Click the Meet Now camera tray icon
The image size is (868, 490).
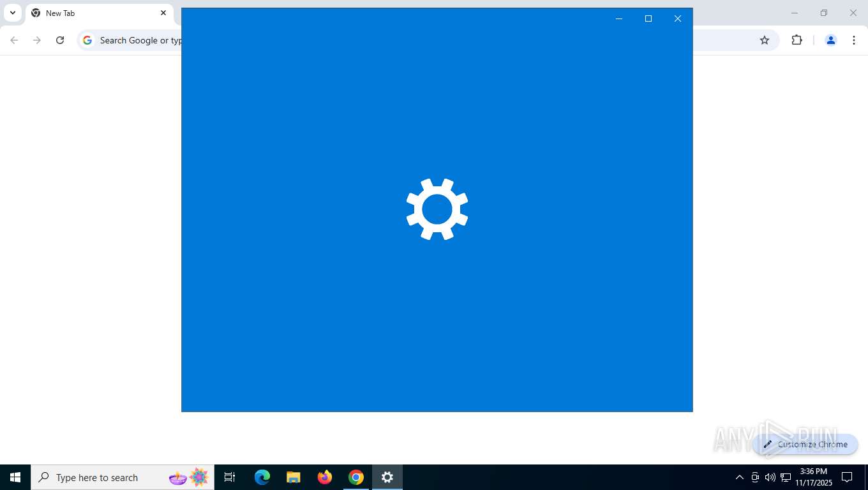755,477
